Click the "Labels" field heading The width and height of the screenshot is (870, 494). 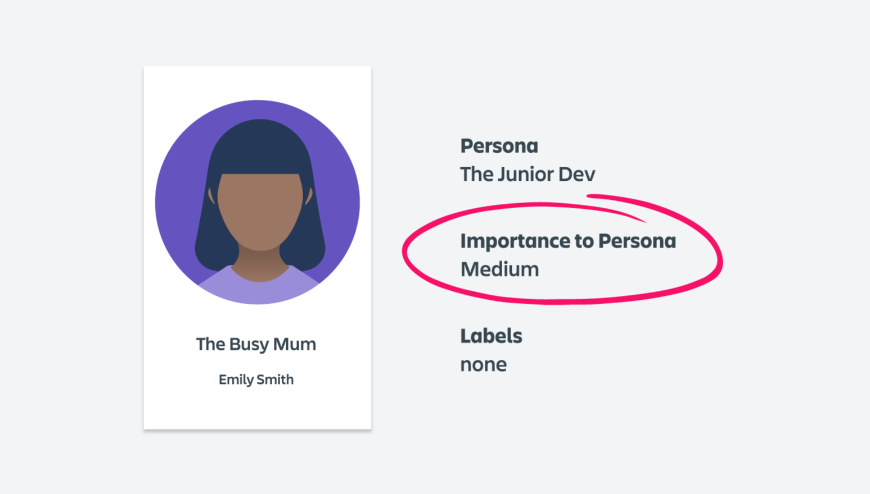(491, 336)
